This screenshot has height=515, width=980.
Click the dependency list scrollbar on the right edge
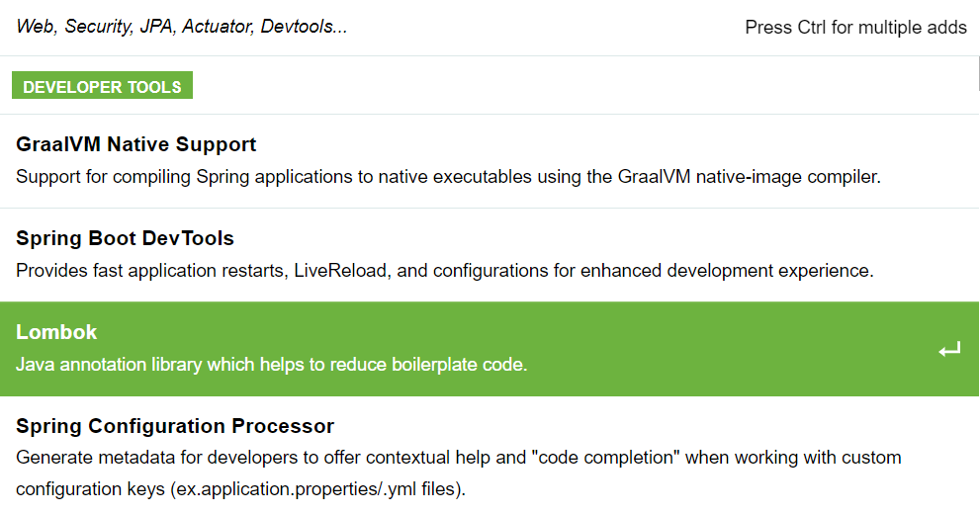[x=979, y=73]
